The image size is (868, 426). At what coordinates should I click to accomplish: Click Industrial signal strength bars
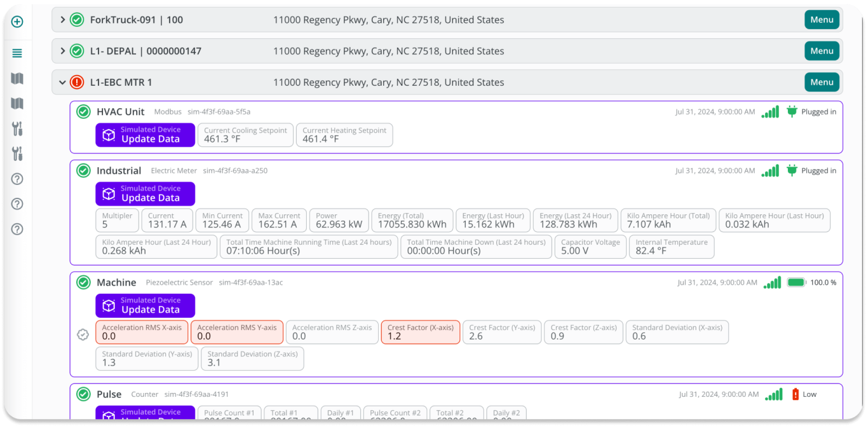coord(770,170)
